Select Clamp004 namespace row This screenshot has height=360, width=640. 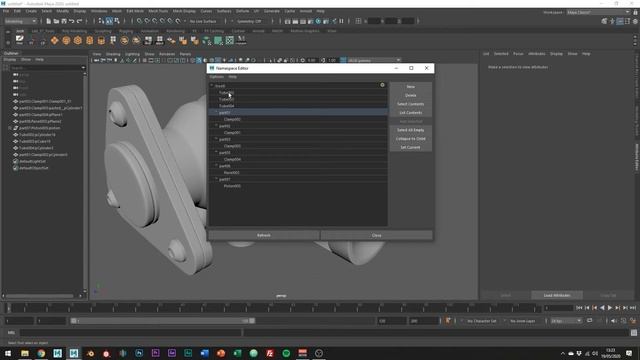(298, 159)
